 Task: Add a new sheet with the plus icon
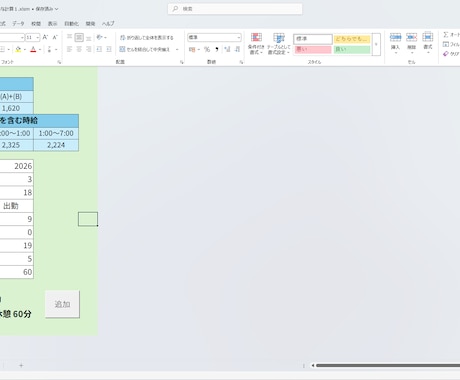21,366
